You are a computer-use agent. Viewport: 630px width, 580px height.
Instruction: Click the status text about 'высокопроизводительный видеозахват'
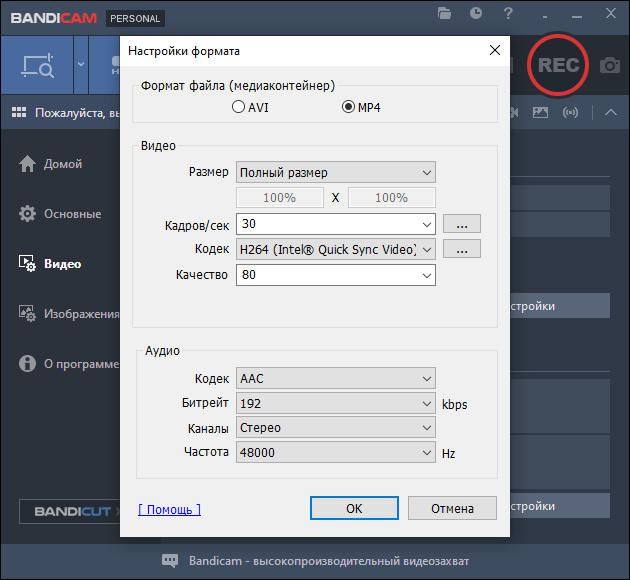[x=329, y=561]
